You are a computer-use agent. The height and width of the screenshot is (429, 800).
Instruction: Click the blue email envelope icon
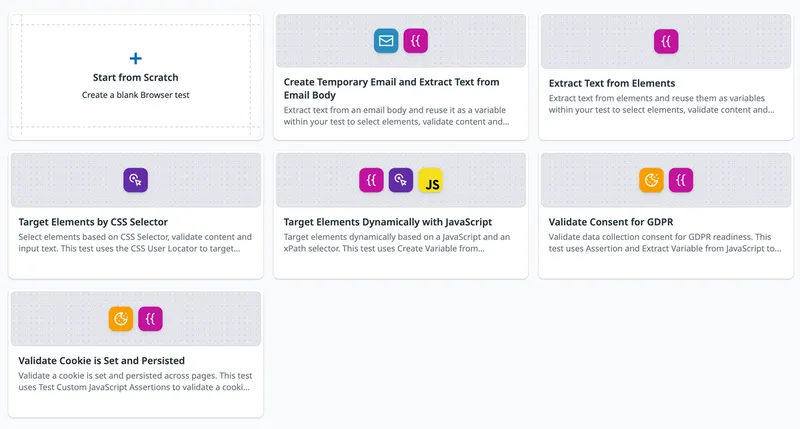(386, 41)
